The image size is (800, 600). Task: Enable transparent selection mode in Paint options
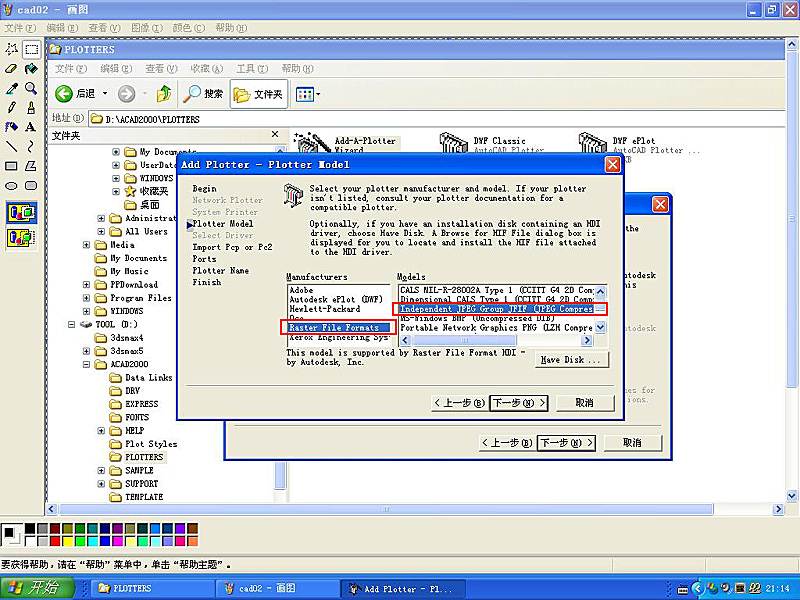point(21,238)
